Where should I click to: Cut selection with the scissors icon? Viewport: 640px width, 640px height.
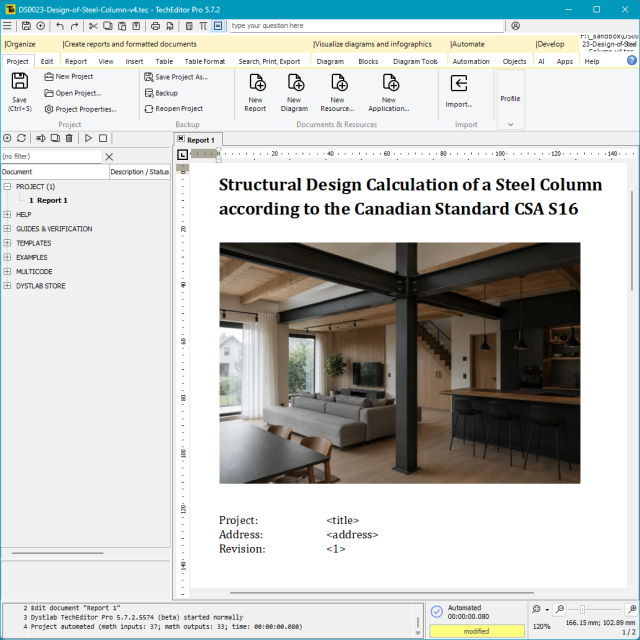tap(93, 26)
